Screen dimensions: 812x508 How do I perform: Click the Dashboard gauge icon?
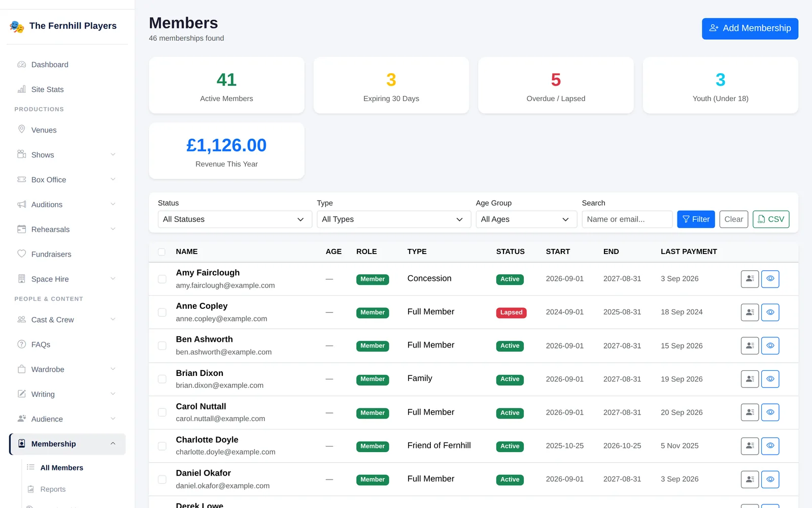point(22,65)
